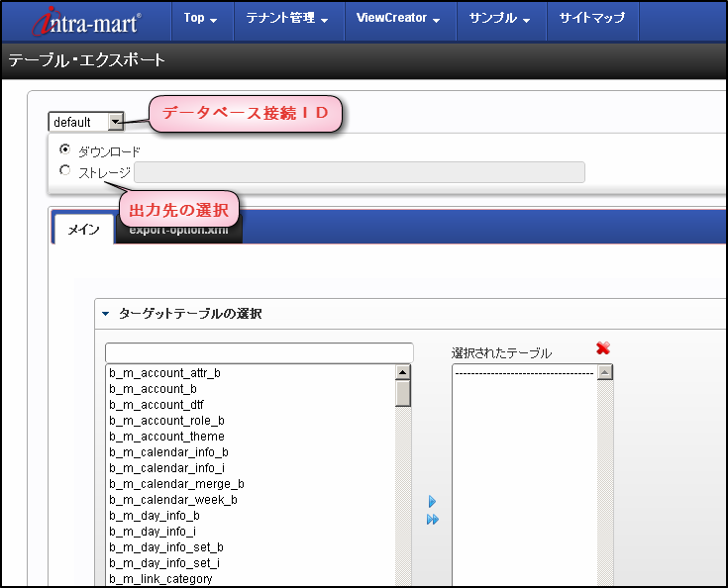Viewport: 728px width, 588px height.
Task: Switch to the export-option.xml tab
Action: (x=178, y=231)
